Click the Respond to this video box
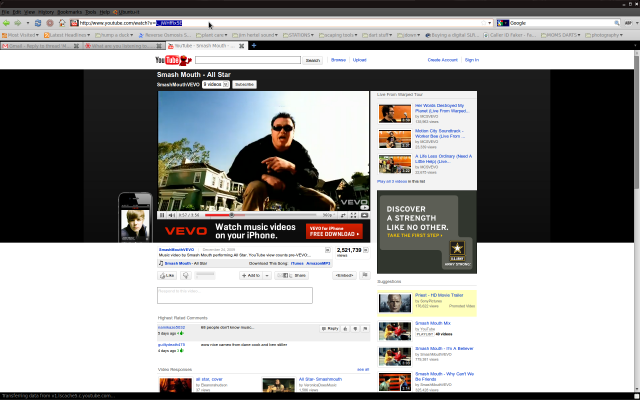Viewport: 640px width, 400px height. tap(235, 295)
